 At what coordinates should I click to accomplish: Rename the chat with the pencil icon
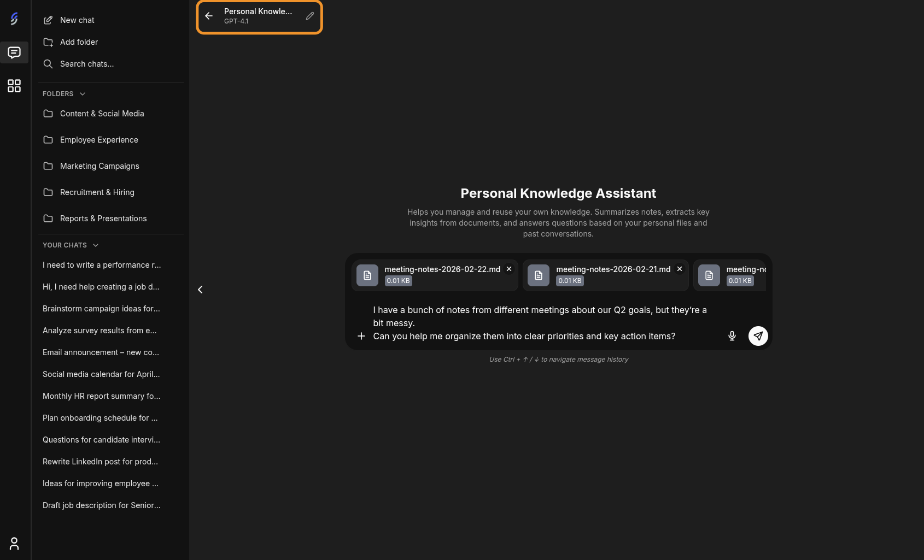pos(309,16)
